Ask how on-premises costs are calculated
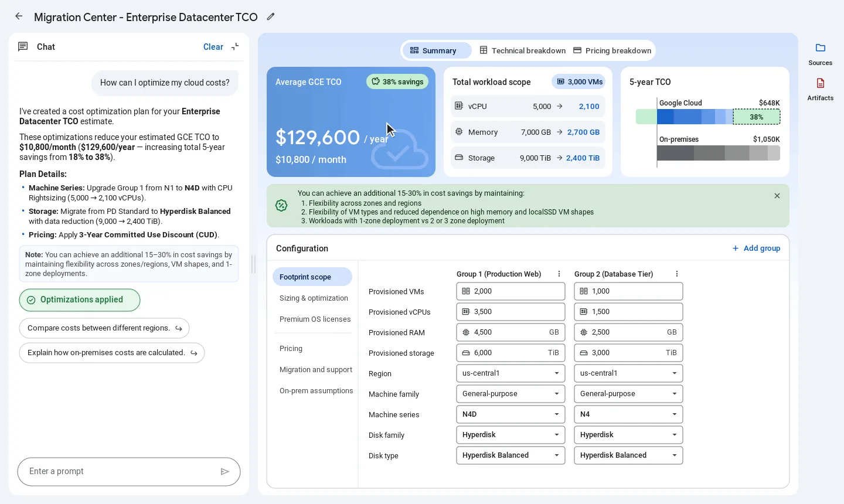This screenshot has height=504, width=844. (112, 353)
